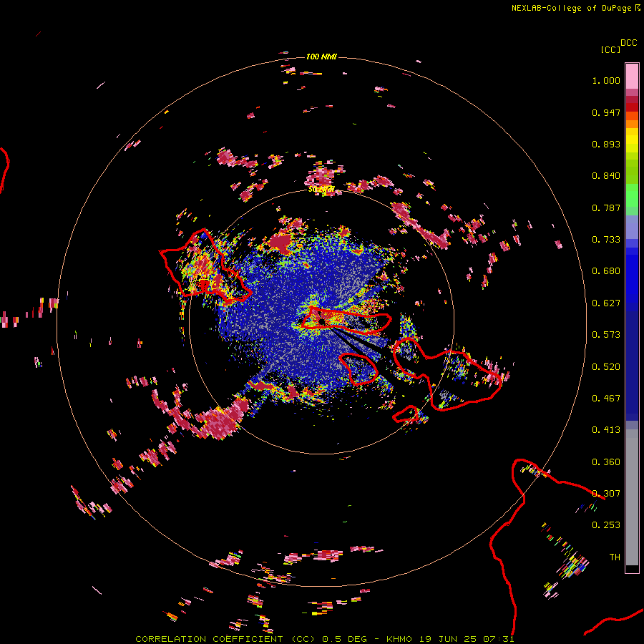
Task: Click the DCC product label
Action: pos(629,43)
